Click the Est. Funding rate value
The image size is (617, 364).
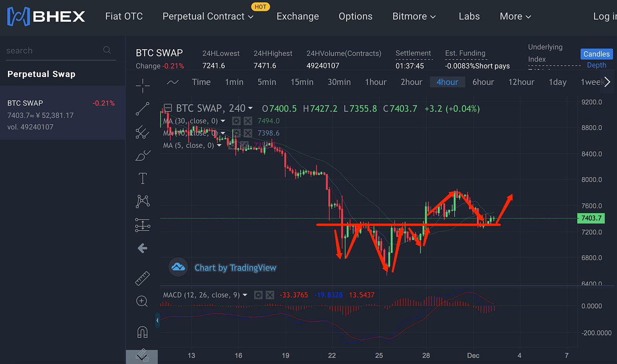477,66
